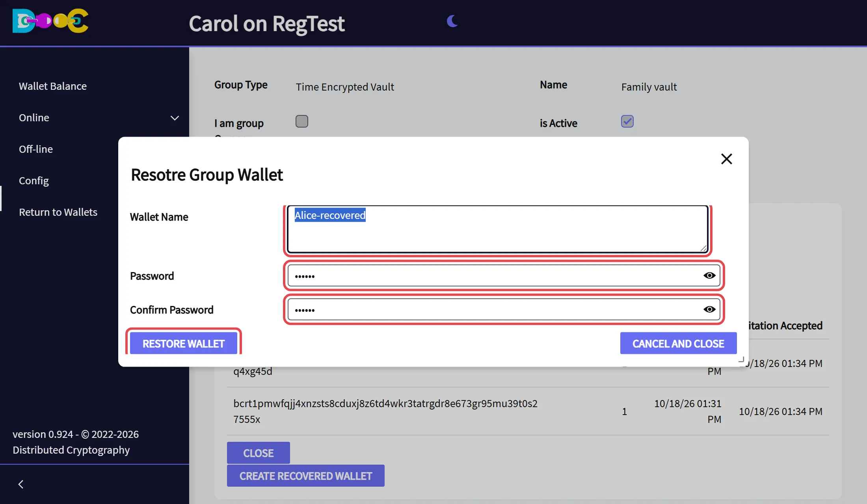Select Return to Wallets in sidebar

click(58, 212)
